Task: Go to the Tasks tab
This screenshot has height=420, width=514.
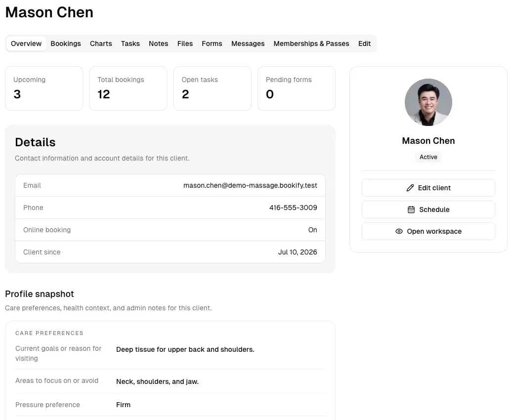Action: pyautogui.click(x=130, y=43)
